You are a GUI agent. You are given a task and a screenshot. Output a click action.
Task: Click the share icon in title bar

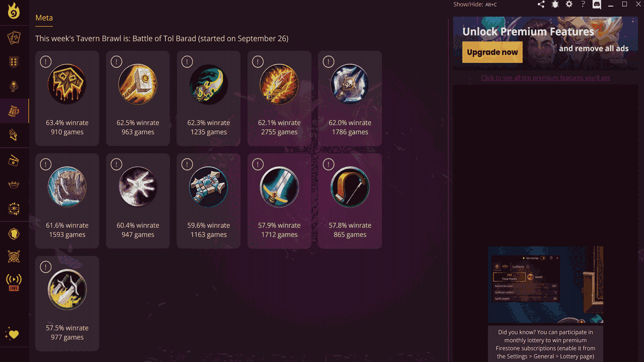click(541, 4)
